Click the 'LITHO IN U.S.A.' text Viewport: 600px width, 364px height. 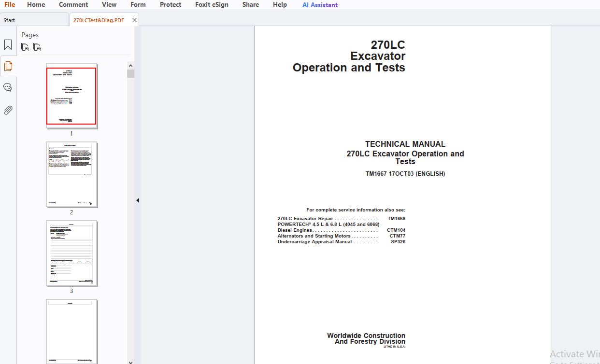coord(394,347)
